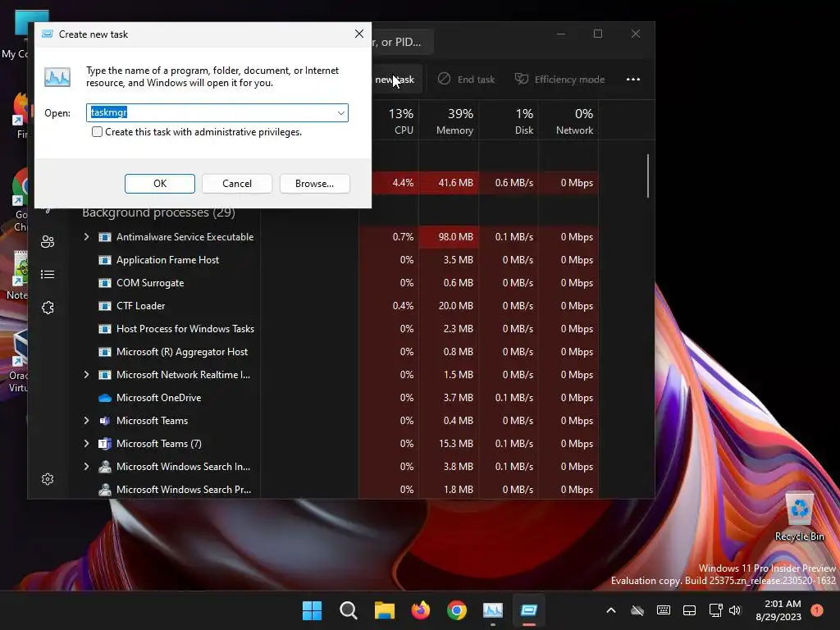Click the Antimalware Service Executable icon

105,237
